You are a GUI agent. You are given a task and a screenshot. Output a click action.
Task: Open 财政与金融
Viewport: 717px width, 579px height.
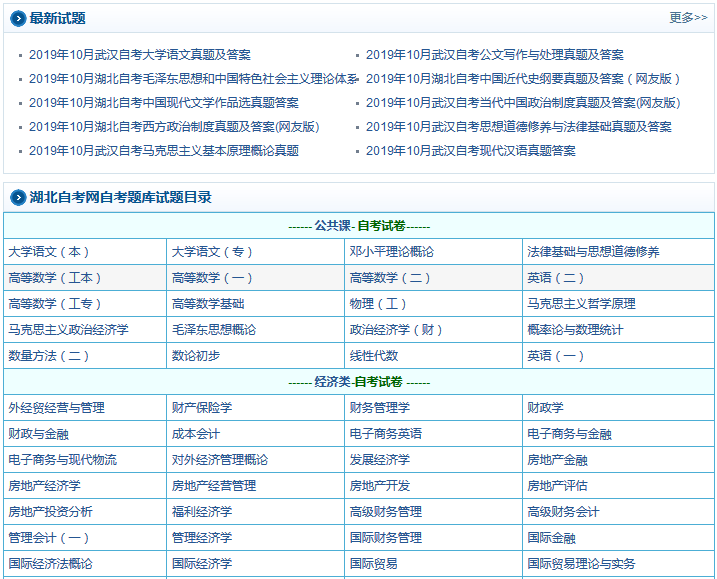(38, 434)
